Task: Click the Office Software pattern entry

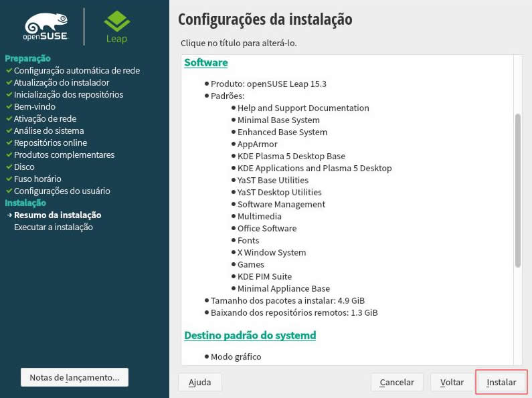Action: 267,229
